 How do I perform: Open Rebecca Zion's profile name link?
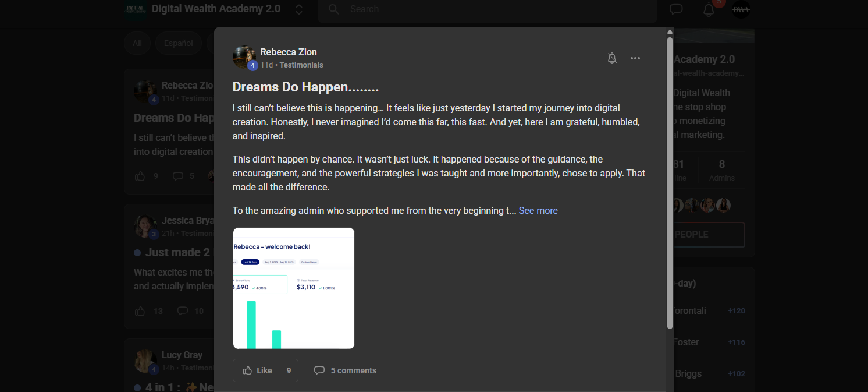[289, 52]
